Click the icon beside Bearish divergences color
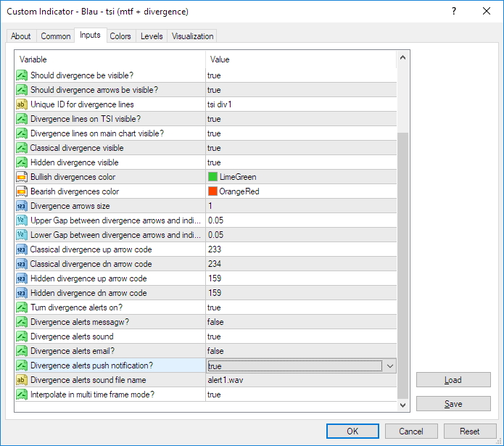Screen dimensions: 504x446 22,191
